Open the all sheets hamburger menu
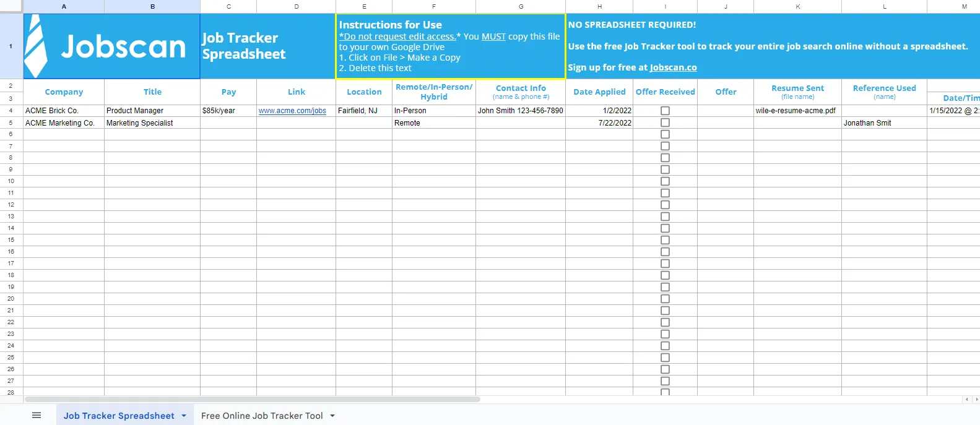Screen dimensions: 980x425 [37, 415]
